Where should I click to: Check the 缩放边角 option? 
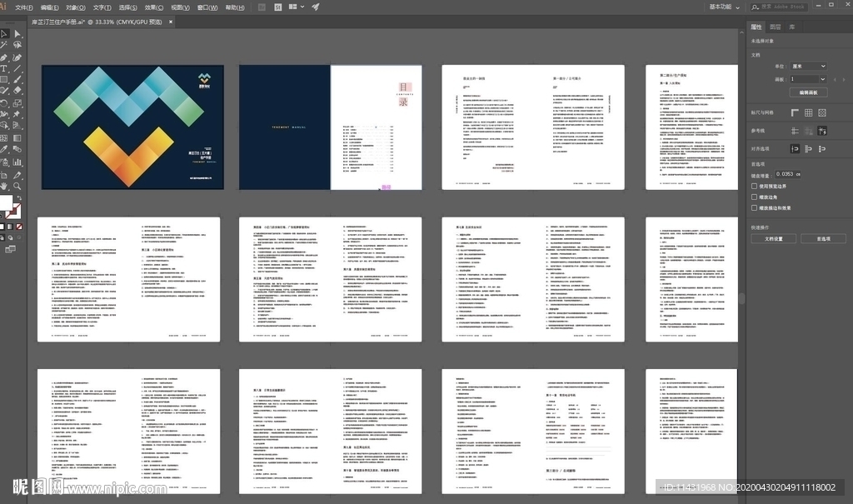755,197
